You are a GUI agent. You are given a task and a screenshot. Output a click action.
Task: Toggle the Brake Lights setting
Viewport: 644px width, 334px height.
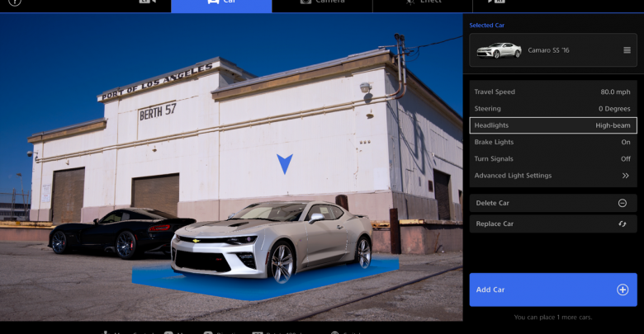coord(552,142)
